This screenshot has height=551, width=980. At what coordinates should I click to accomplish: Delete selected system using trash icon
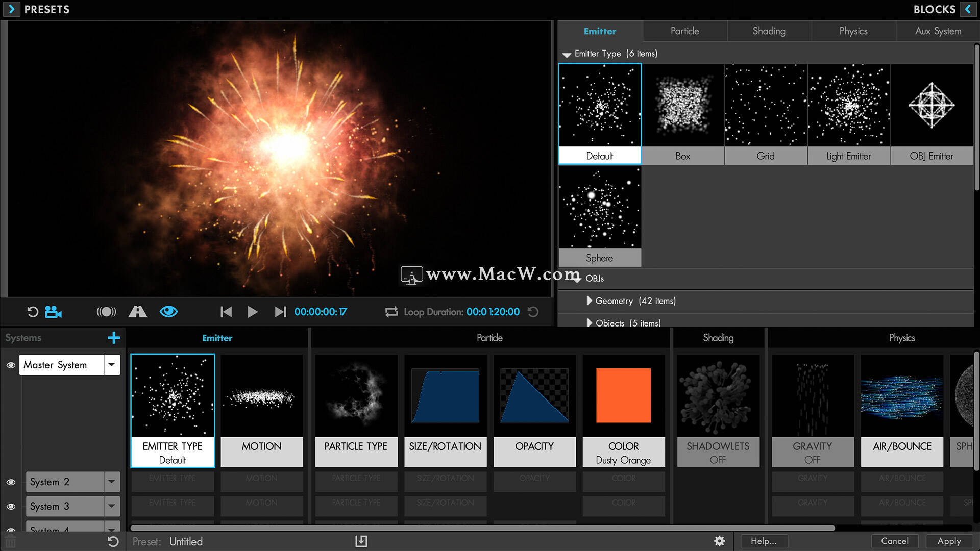coord(10,541)
